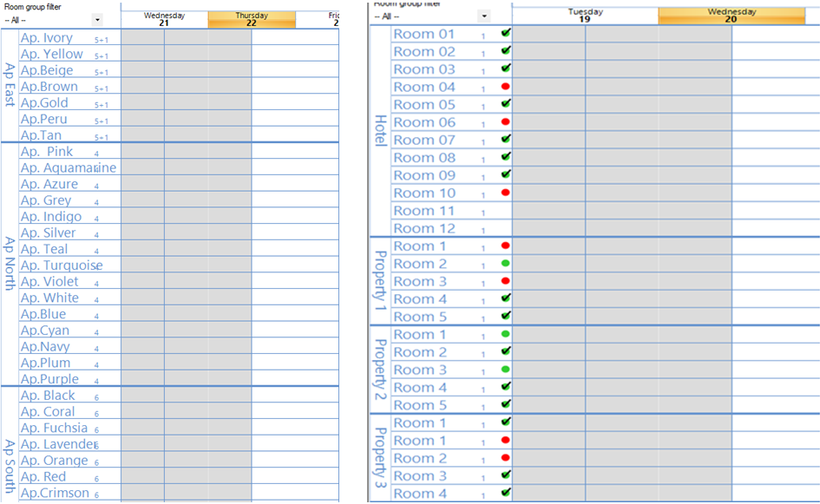Click the Ap East group label

pos(10,85)
